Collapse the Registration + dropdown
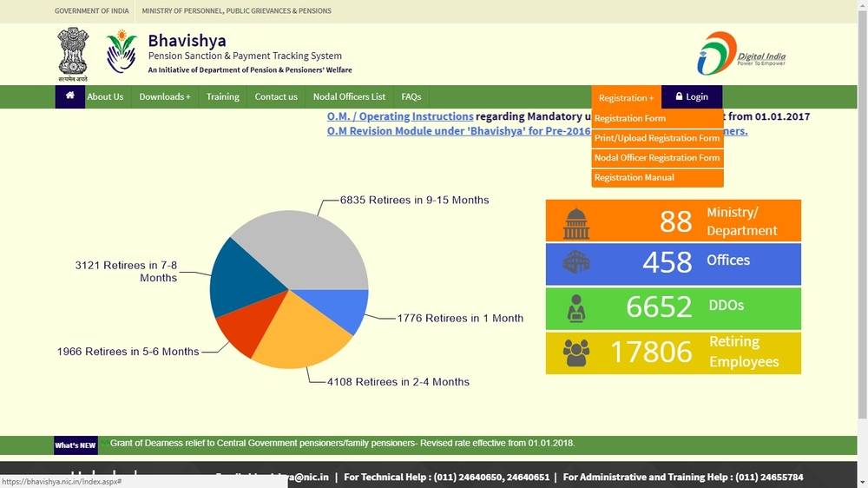868x488 pixels. [x=626, y=97]
